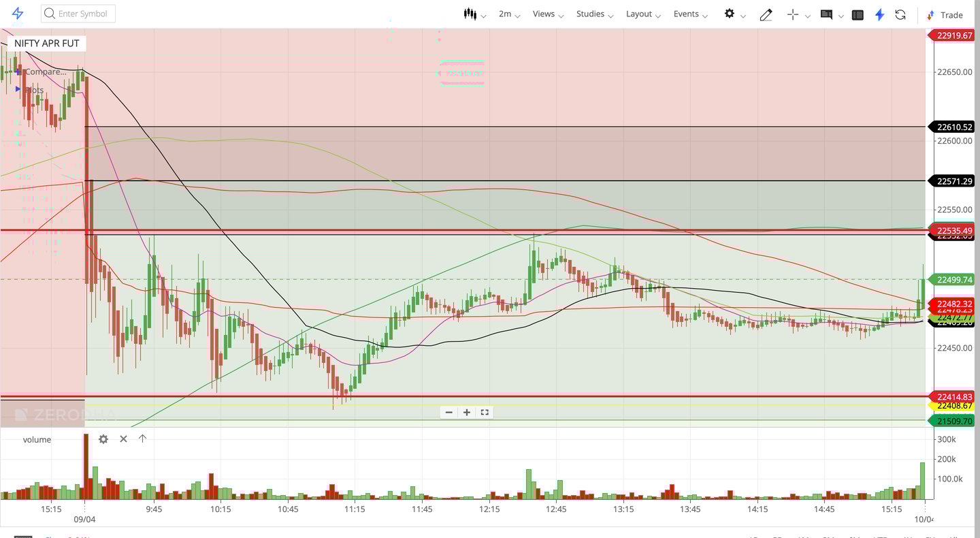Open the Layout menu
Image resolution: width=980 pixels, height=538 pixels.
click(x=644, y=14)
